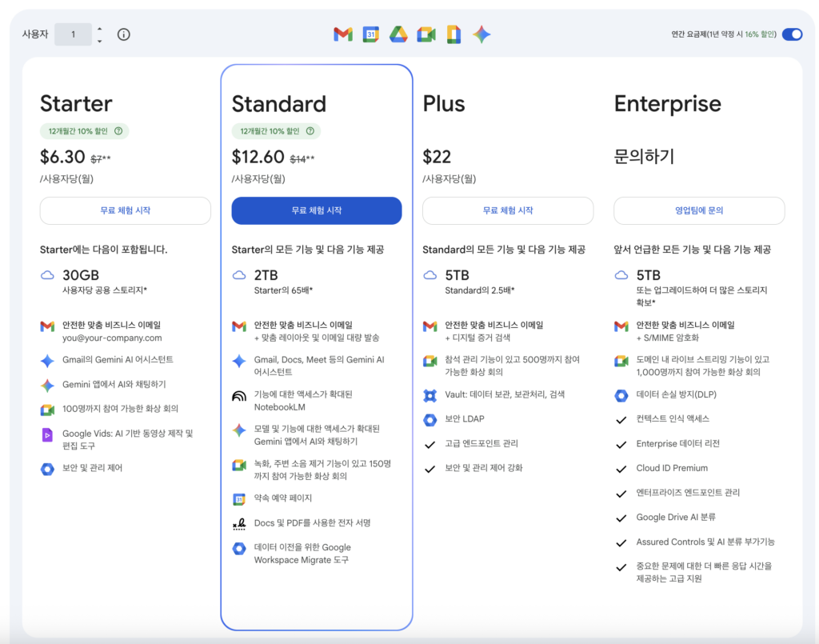Screen dimensions: 819x644
Task: Open the info icon next to the user count
Action: coord(124,34)
